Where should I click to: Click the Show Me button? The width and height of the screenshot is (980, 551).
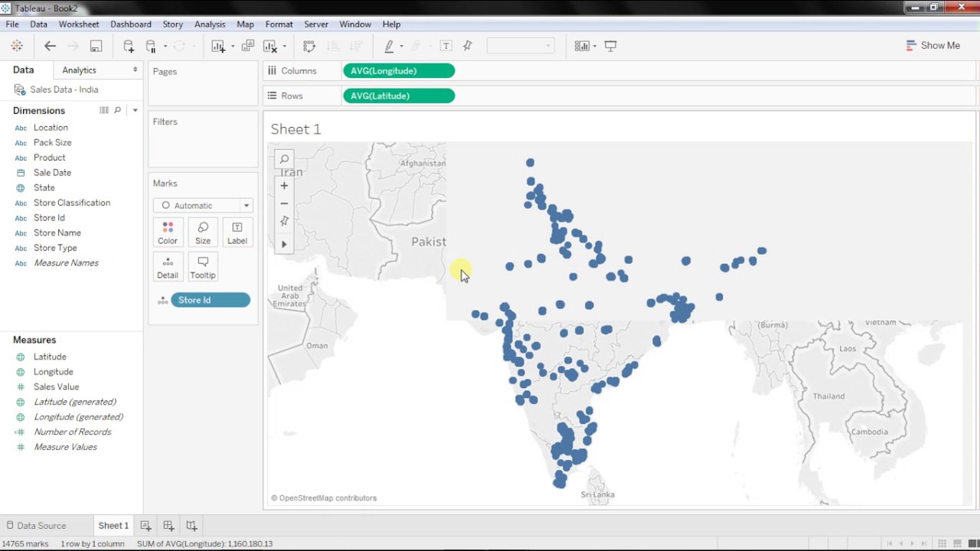coord(933,46)
